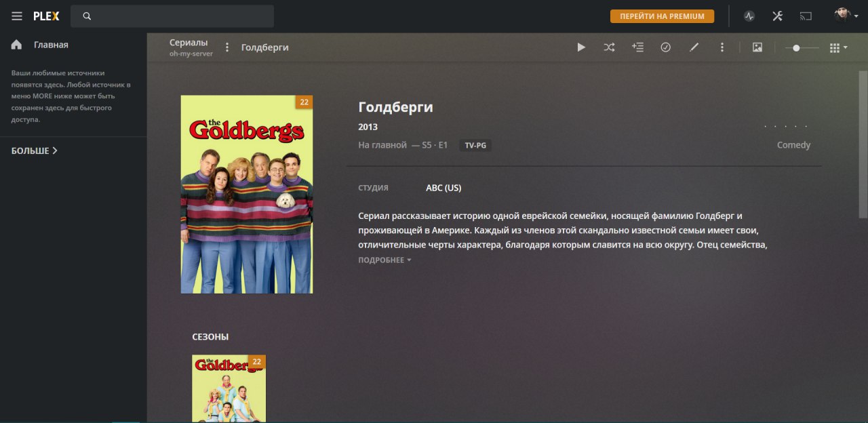Open the user avatar account menu
The width and height of the screenshot is (868, 423).
(846, 16)
